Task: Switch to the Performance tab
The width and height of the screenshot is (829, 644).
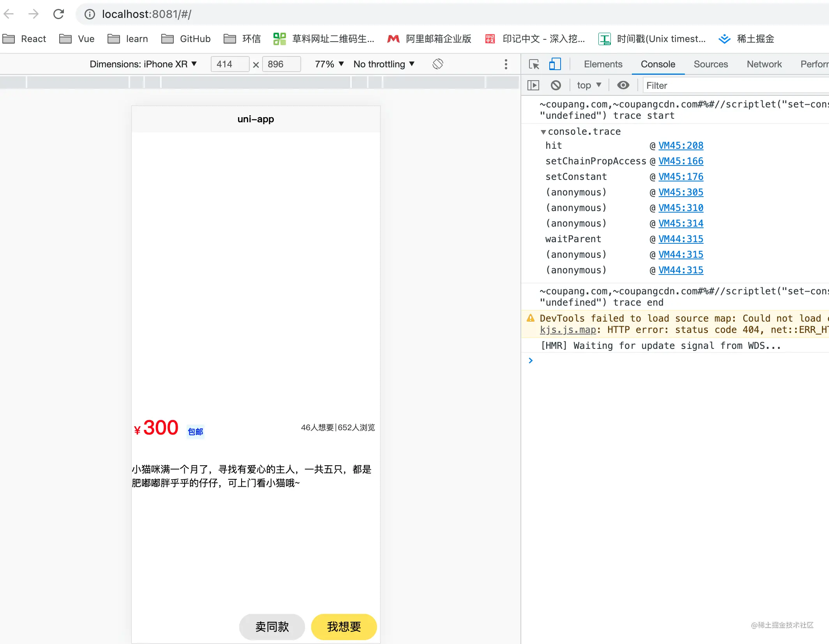Action: coord(815,64)
